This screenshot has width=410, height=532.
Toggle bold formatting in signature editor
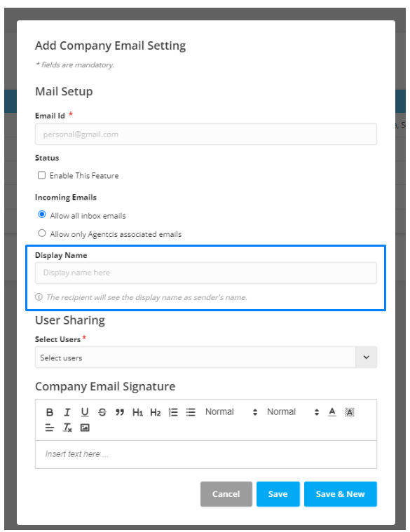coord(50,412)
